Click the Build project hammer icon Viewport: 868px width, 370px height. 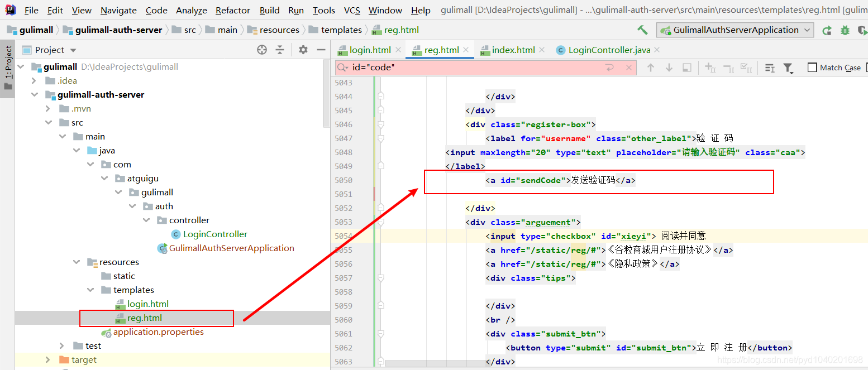tap(642, 30)
